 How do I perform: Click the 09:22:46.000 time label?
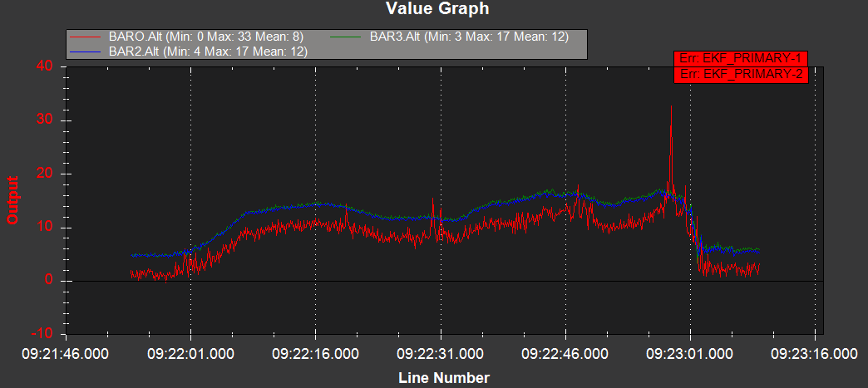pos(565,354)
